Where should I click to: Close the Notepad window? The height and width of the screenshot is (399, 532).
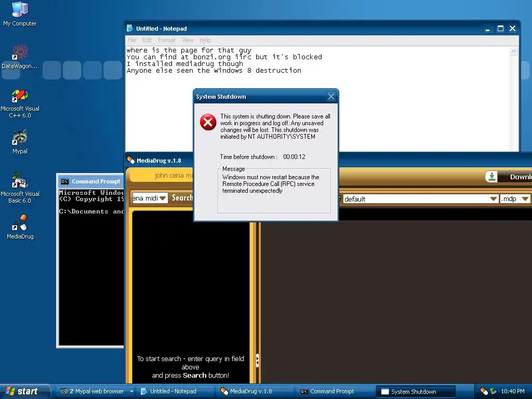click(x=513, y=29)
